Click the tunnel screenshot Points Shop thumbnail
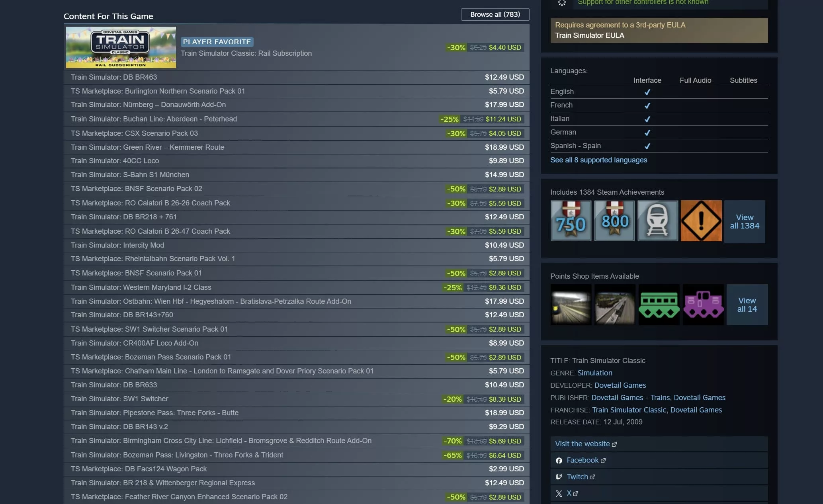The image size is (823, 504). pos(571,305)
